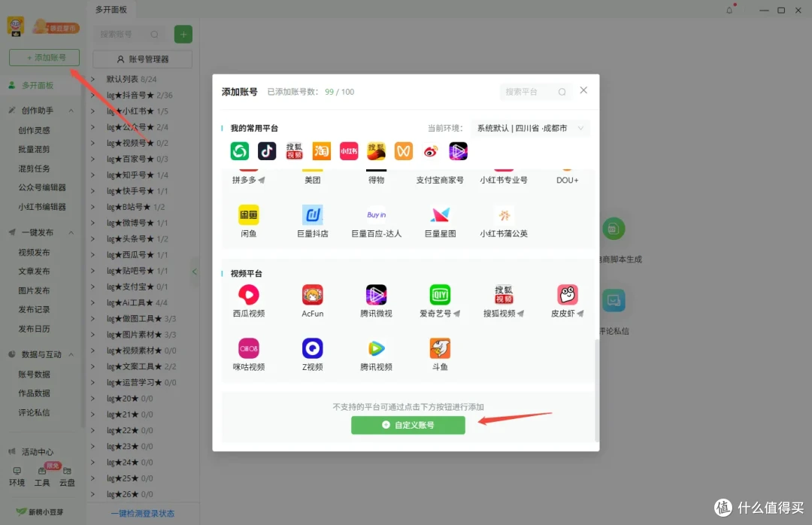Add a 闲鱼 account
This screenshot has width=812, height=525.
(249, 221)
